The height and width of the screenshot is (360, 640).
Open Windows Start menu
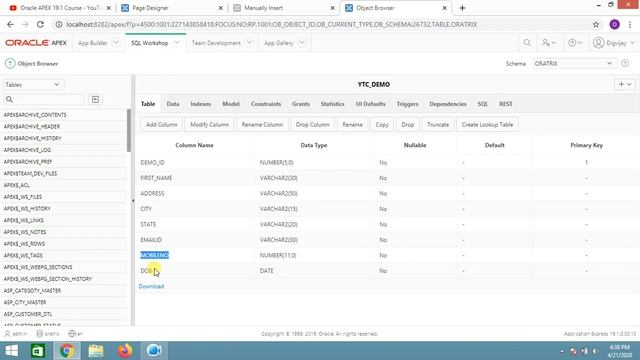tap(11, 351)
